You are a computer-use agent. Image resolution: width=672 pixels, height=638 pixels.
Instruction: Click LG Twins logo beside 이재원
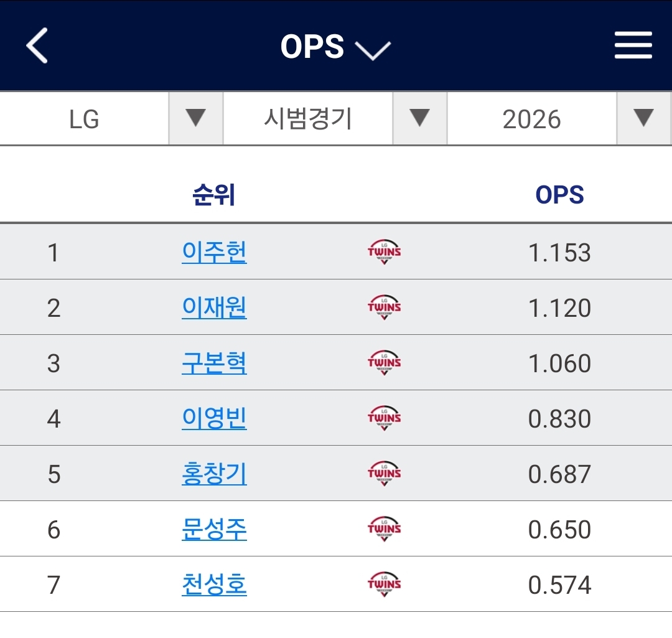pyautogui.click(x=384, y=307)
